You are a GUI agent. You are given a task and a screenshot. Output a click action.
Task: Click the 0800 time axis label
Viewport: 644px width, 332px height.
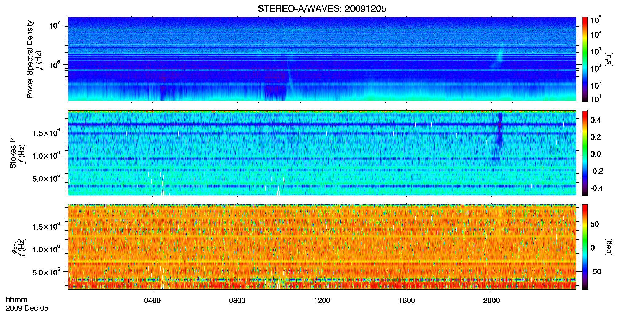237,301
